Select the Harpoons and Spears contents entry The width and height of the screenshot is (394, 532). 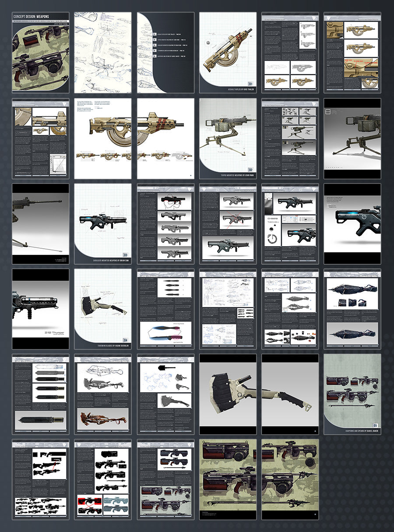coord(172,56)
